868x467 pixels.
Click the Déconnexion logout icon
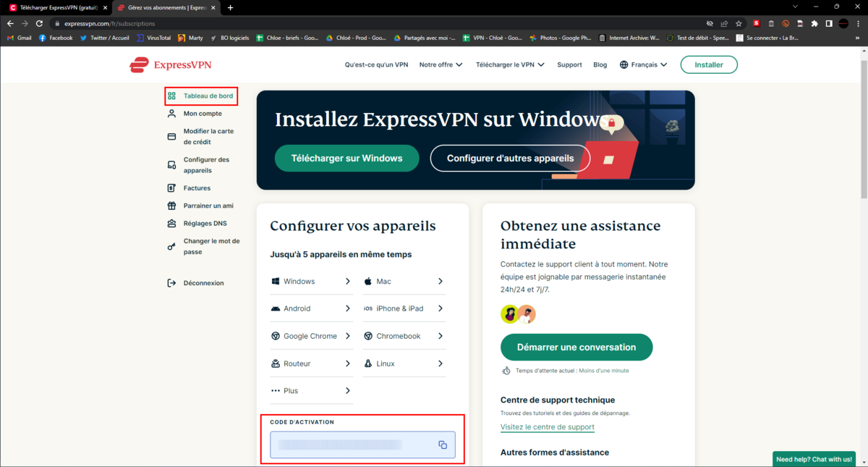(171, 283)
